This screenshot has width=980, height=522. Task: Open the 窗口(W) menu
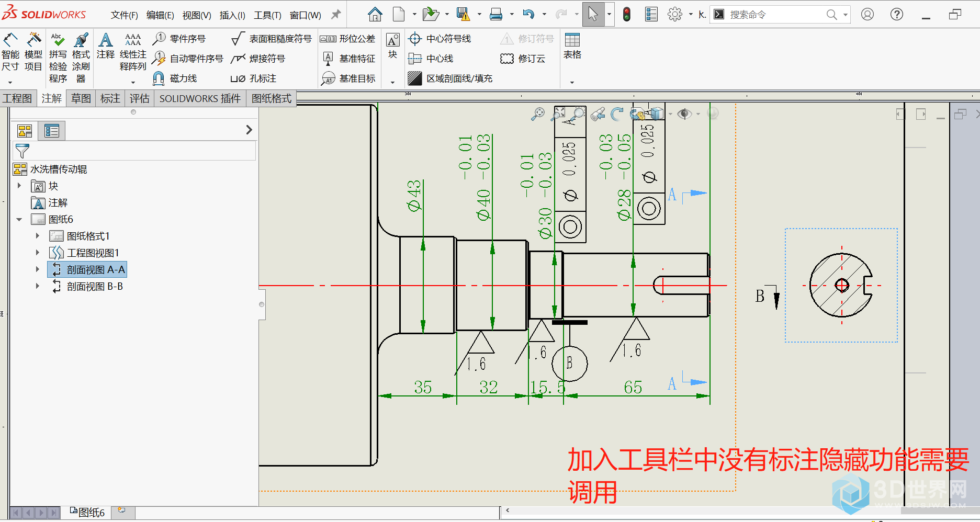(306, 15)
